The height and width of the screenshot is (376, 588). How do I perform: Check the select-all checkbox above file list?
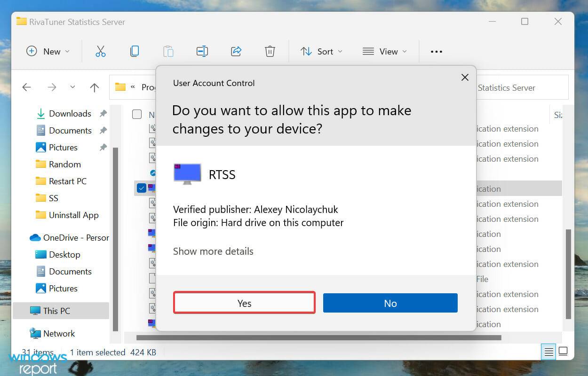tap(137, 114)
